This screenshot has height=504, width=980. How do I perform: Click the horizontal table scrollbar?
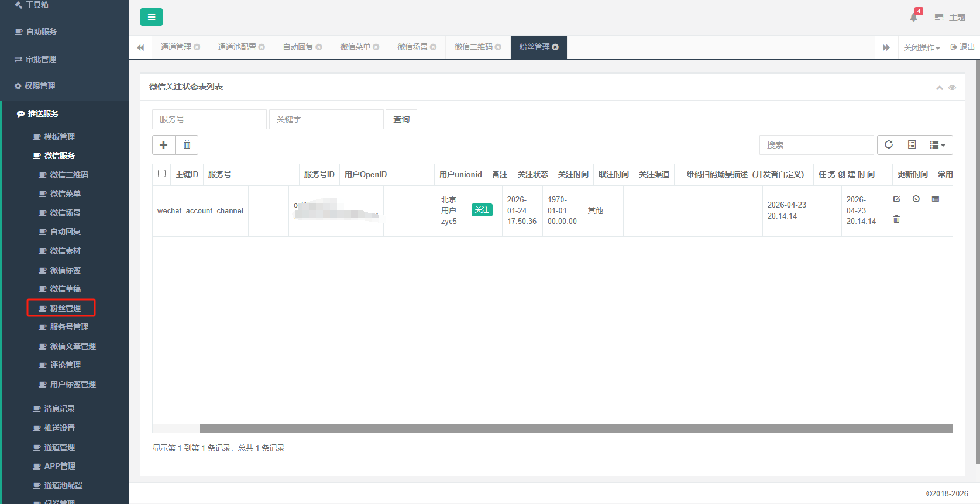(x=576, y=429)
